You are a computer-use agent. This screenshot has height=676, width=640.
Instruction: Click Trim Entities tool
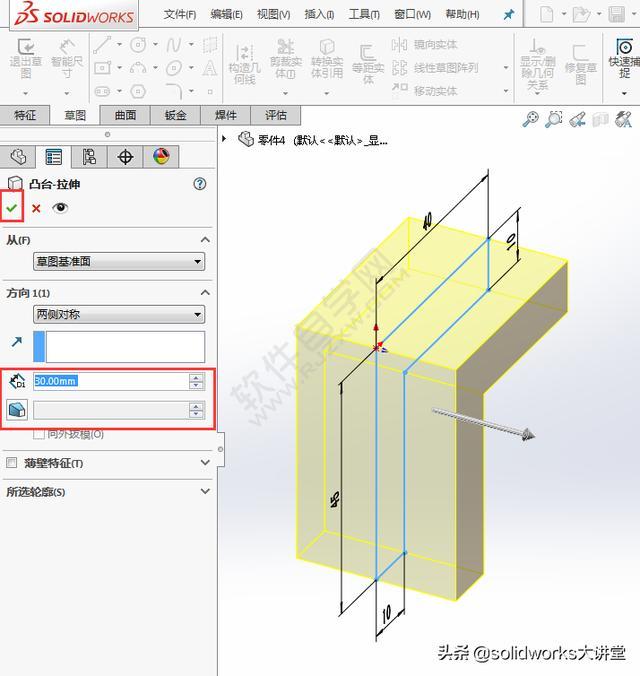(x=285, y=59)
